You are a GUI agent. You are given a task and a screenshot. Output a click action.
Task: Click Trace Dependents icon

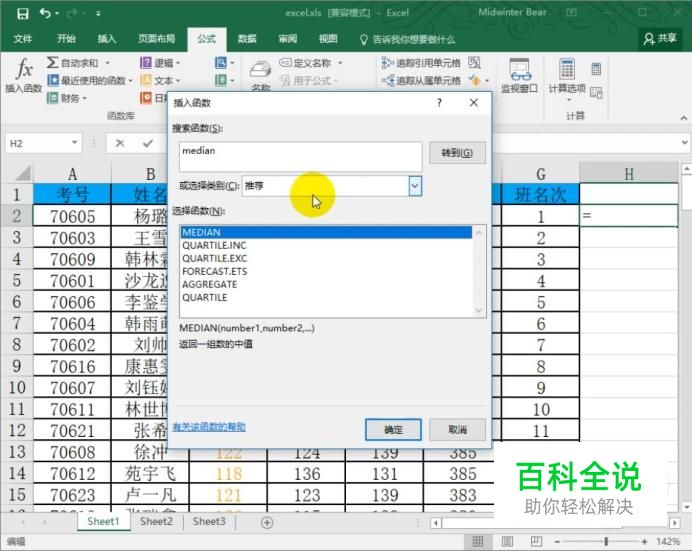387,80
